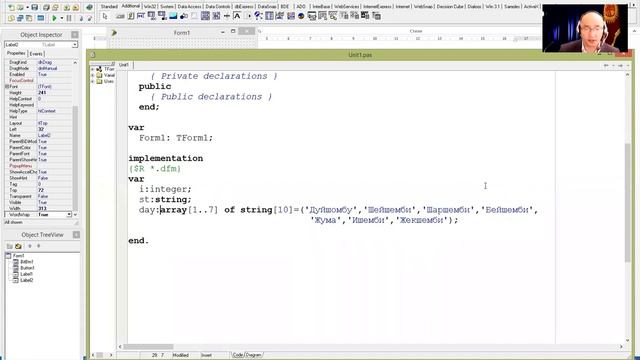The width and height of the screenshot is (640, 360).
Task: Click the Open Project toolbar icon
Action: 55,7
